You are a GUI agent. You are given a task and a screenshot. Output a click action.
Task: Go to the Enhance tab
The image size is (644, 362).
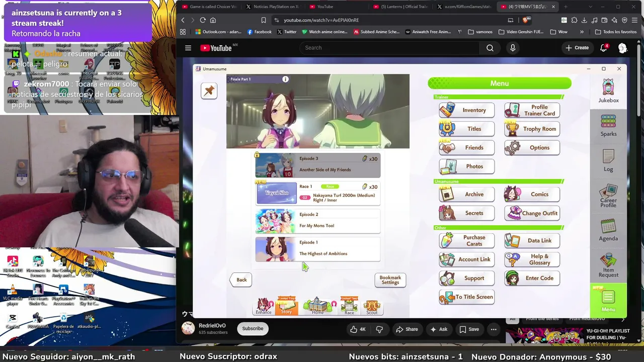264,307
